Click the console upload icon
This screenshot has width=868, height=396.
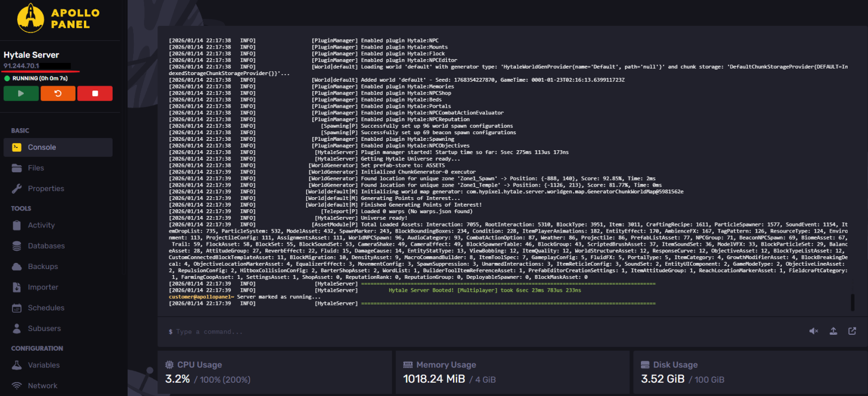833,331
